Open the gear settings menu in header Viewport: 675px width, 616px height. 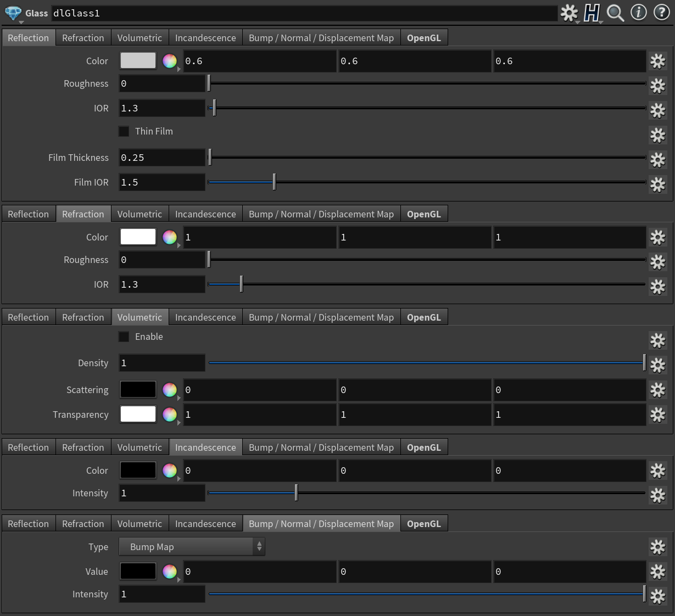(x=569, y=13)
